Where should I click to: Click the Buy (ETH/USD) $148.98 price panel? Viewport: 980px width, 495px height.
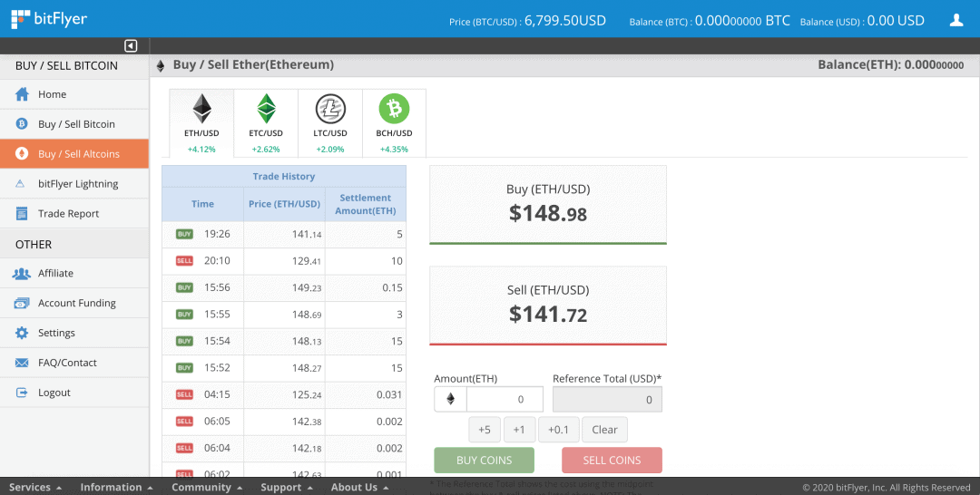click(x=548, y=205)
